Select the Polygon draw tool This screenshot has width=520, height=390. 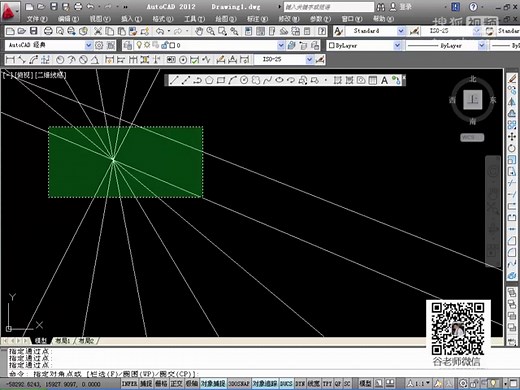209,80
